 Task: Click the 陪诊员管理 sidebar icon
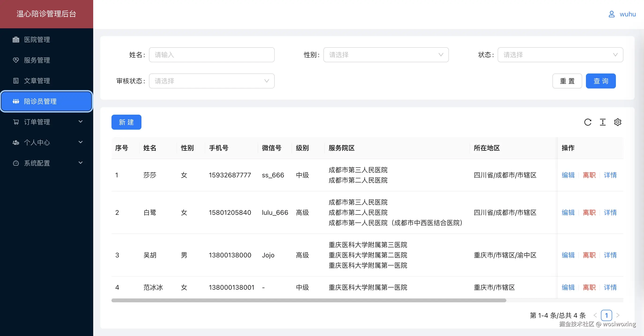click(x=16, y=101)
